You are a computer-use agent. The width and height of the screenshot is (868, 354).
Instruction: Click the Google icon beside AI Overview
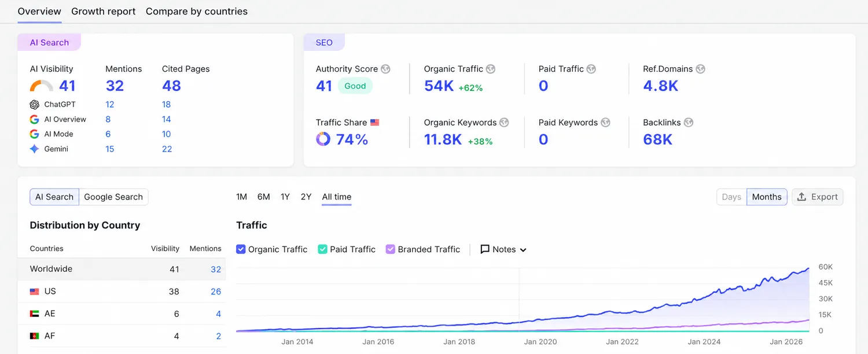click(35, 119)
